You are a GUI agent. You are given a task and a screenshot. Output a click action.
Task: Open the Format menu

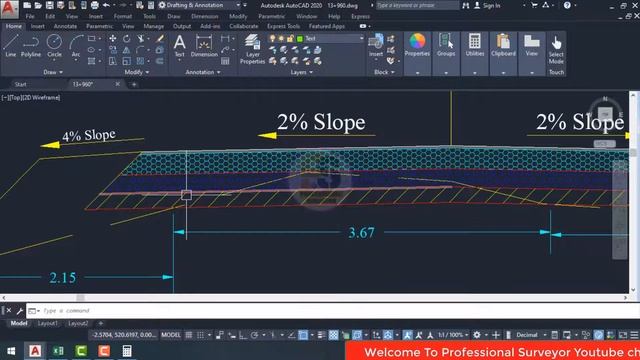123,17
